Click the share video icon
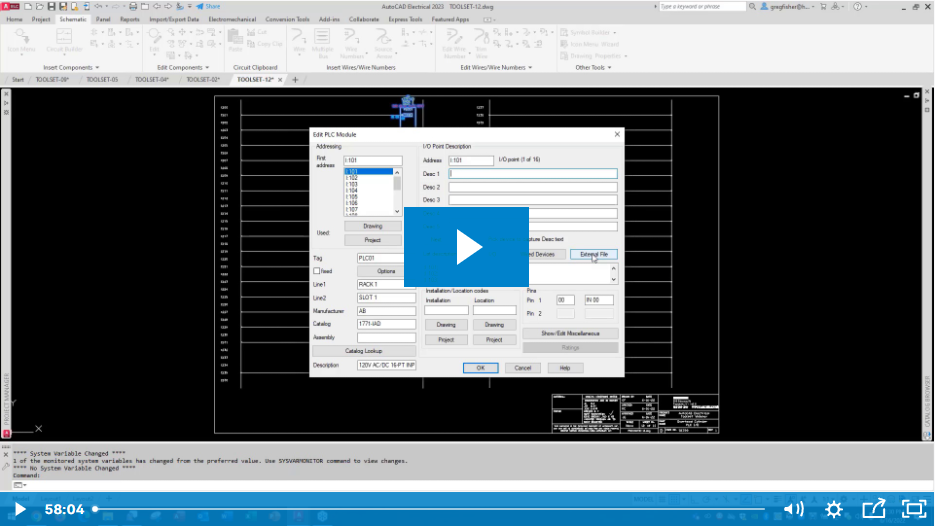 873,509
